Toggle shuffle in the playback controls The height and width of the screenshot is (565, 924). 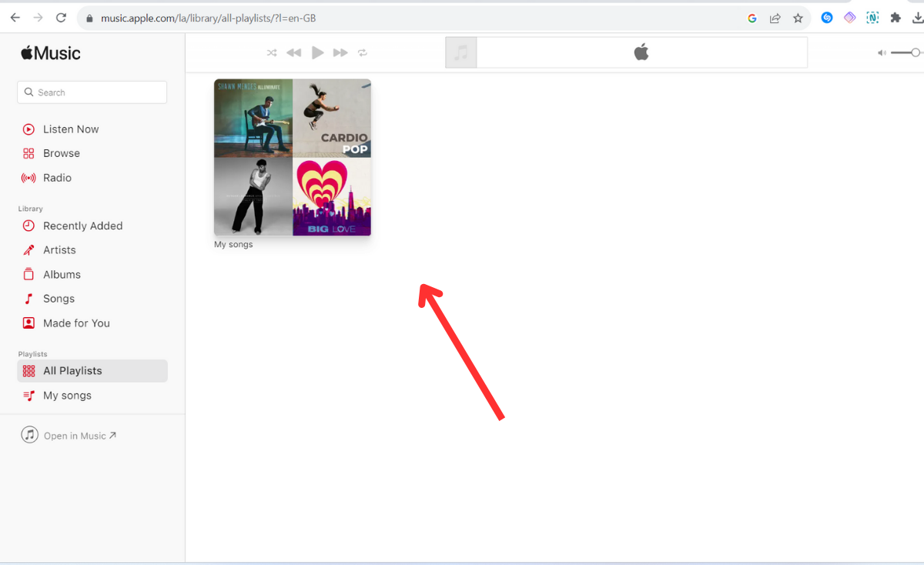(272, 53)
